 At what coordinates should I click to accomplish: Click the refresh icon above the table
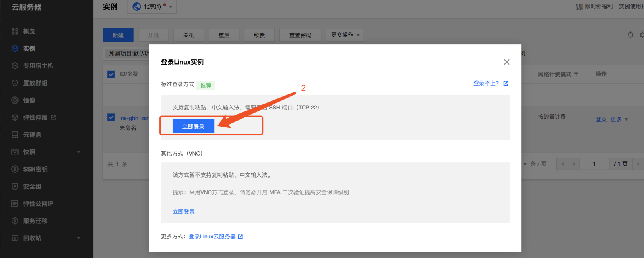[630, 35]
